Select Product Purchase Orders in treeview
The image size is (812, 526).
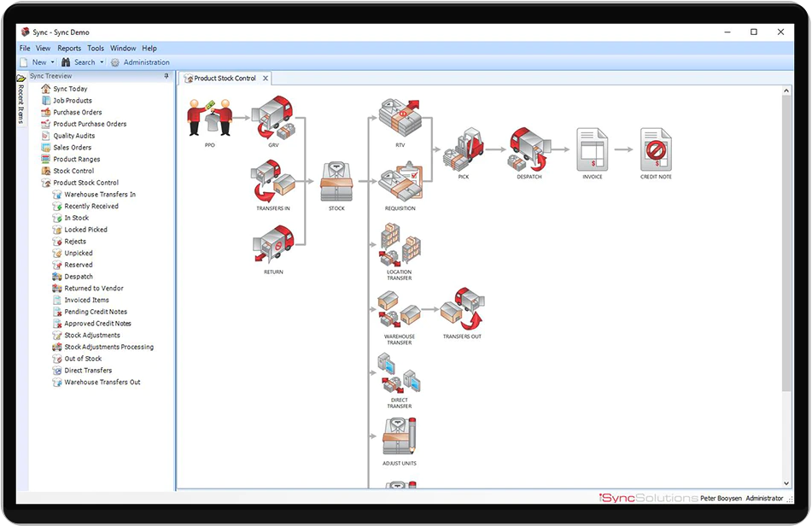[x=91, y=124]
